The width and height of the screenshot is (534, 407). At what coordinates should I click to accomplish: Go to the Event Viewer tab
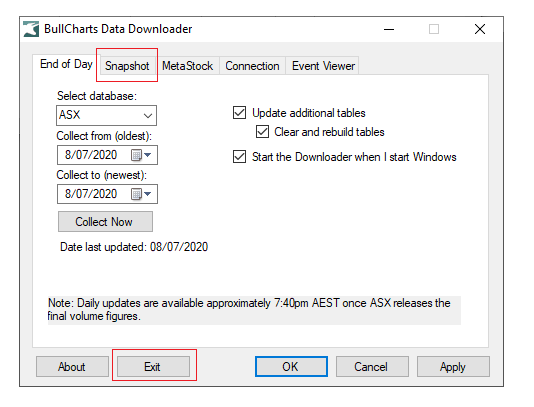(x=323, y=66)
